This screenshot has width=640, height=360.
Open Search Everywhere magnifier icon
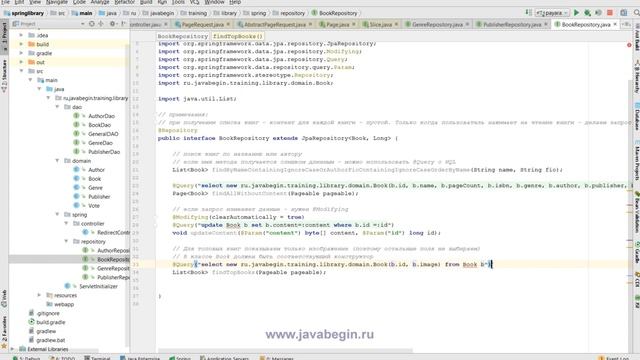[x=636, y=13]
